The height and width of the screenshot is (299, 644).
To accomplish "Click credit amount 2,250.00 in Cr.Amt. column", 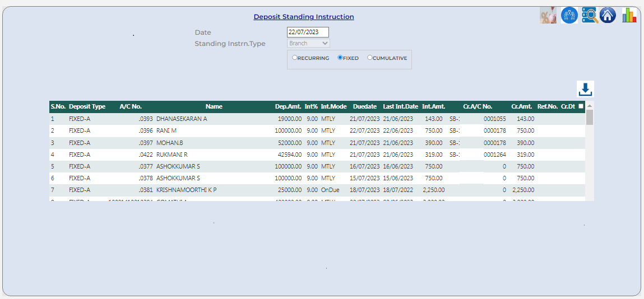I will click(523, 190).
